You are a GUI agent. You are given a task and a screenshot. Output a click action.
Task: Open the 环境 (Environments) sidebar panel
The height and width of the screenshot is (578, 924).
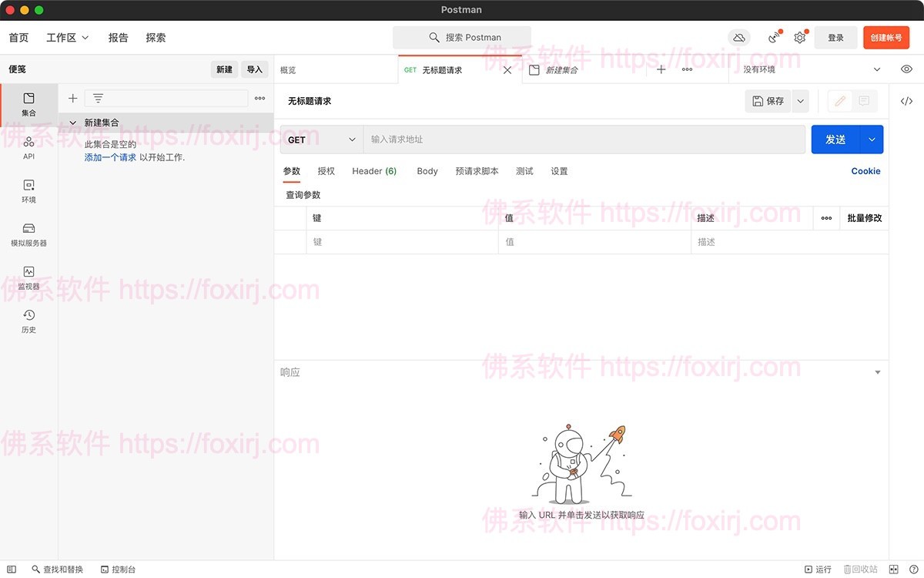click(x=28, y=191)
